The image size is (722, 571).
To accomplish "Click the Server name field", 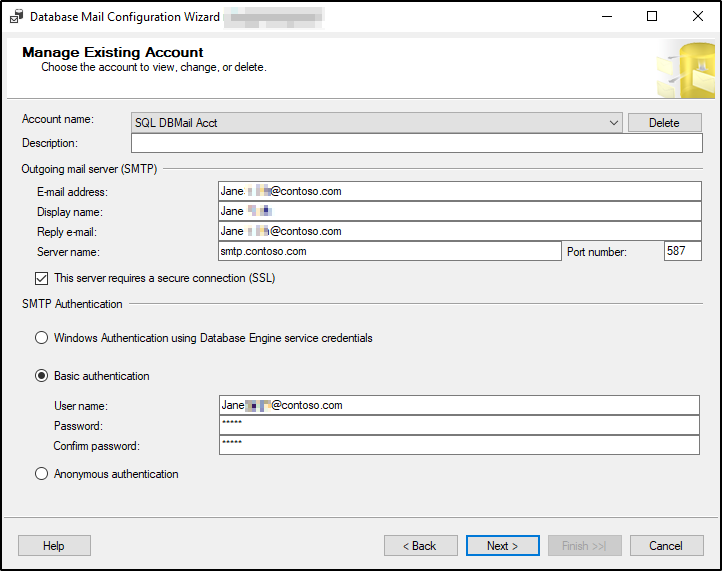I will pyautogui.click(x=388, y=251).
